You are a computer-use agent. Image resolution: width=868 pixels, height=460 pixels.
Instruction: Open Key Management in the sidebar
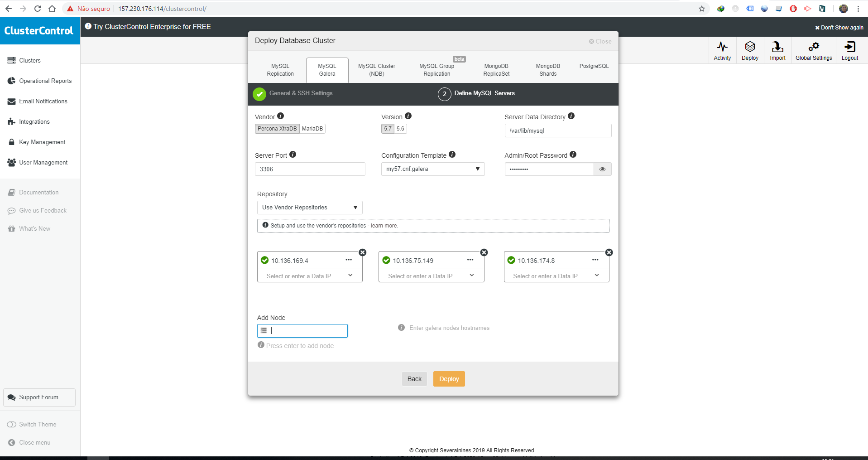(42, 142)
